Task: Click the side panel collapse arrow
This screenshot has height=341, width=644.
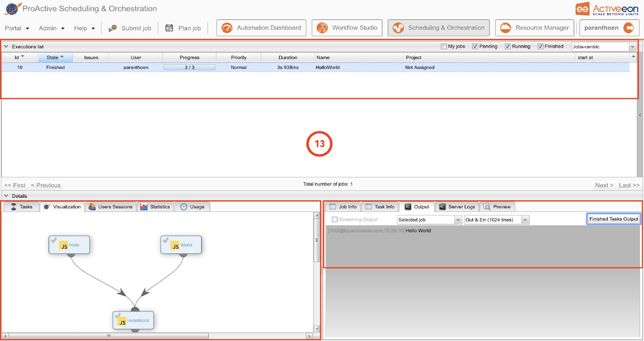Action: [640, 115]
